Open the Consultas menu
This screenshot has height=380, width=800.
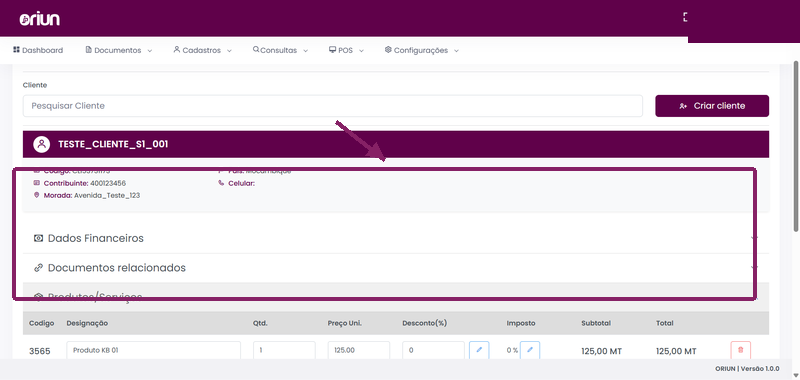[x=280, y=50]
